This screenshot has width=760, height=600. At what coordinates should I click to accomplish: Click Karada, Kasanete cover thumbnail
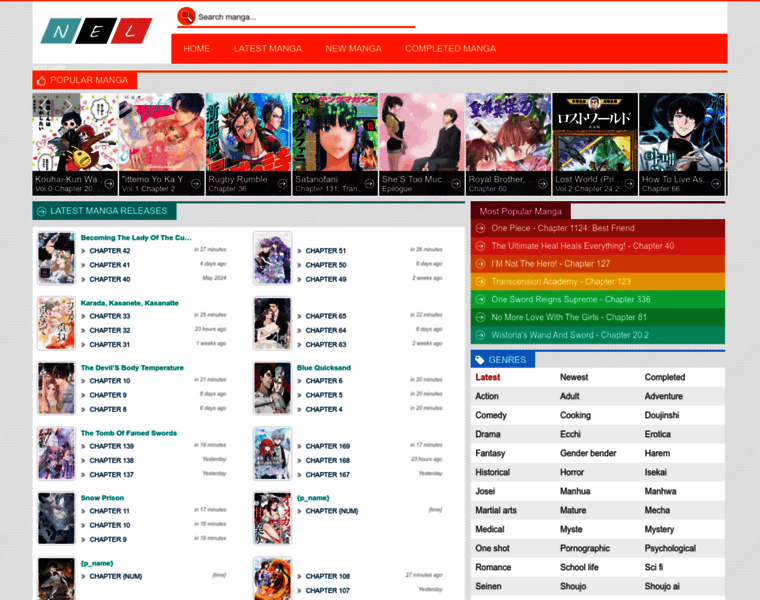pyautogui.click(x=56, y=324)
